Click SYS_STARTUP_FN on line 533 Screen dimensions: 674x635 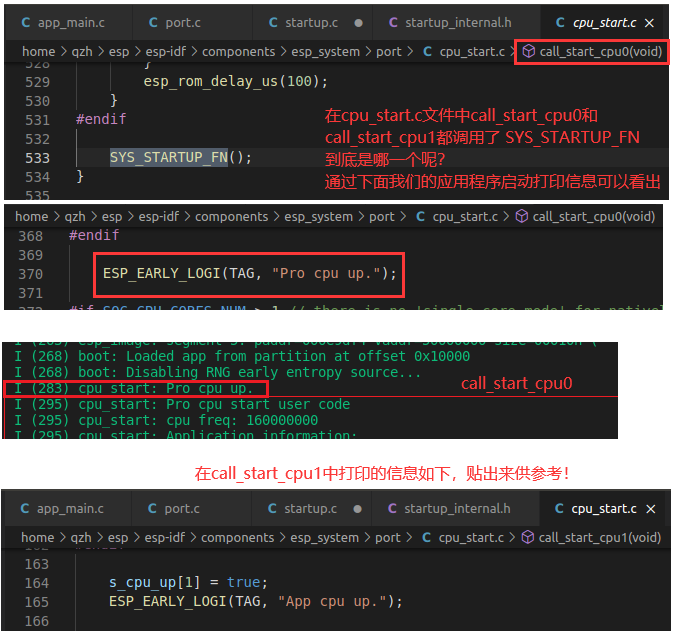tap(168, 157)
